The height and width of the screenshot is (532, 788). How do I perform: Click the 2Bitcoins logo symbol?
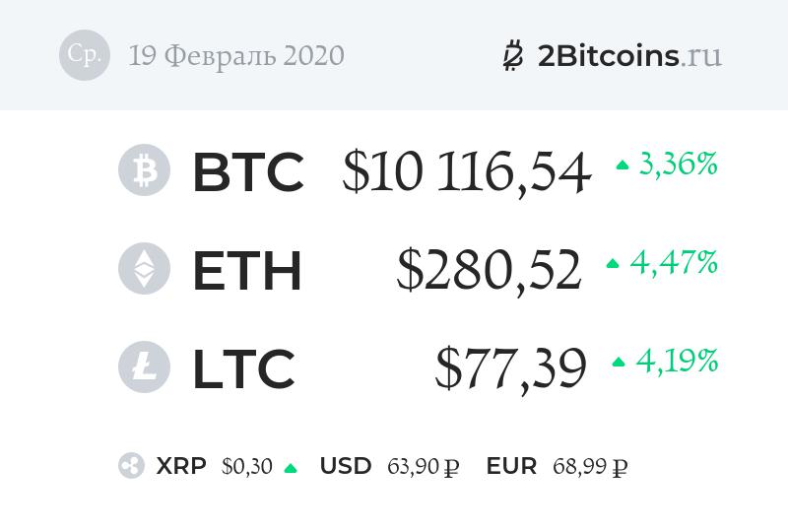tap(512, 55)
